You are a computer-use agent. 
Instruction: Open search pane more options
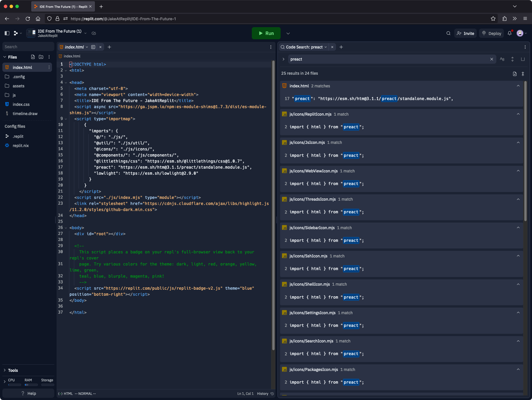(525, 47)
